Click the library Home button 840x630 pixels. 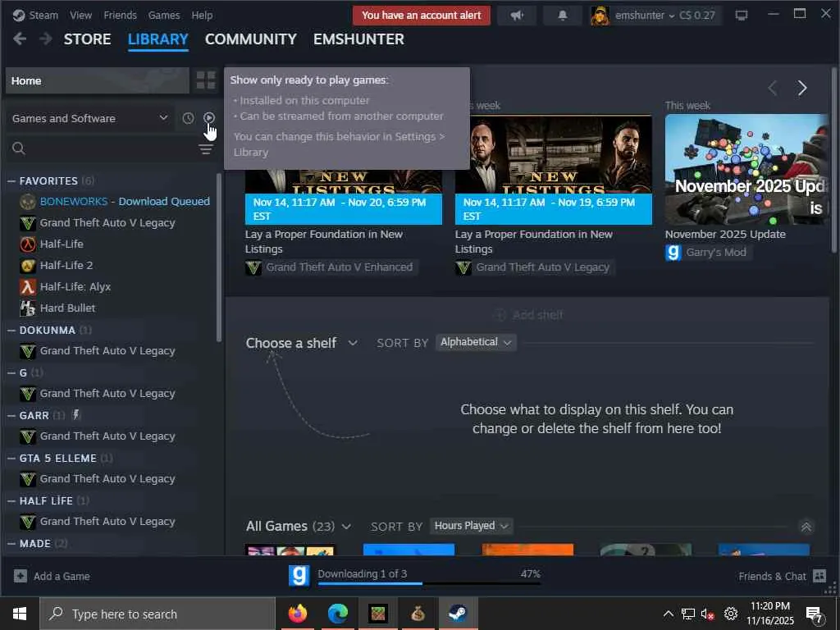[x=97, y=80]
